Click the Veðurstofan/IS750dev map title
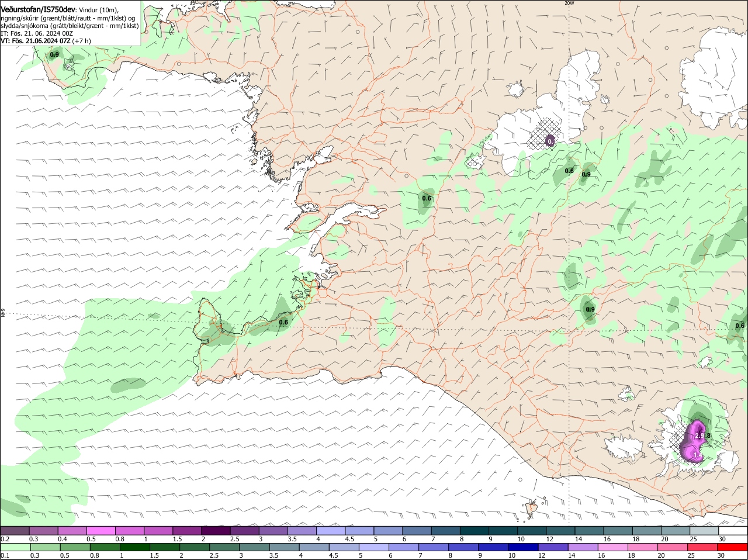The image size is (748, 560). [38, 10]
